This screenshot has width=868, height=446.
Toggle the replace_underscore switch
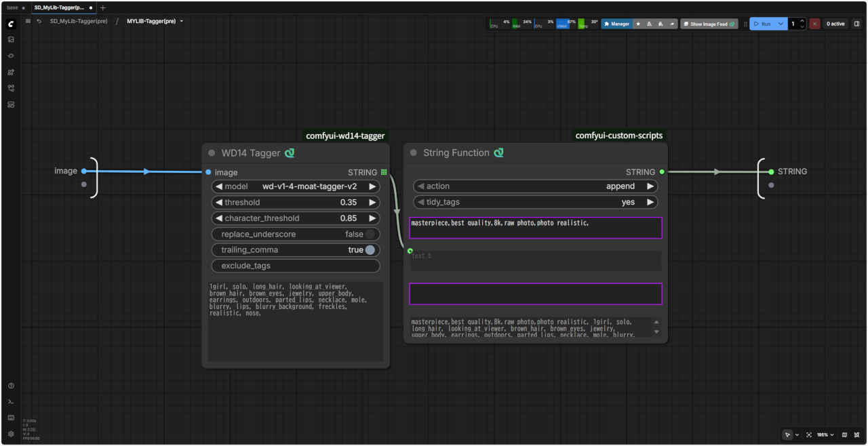pyautogui.click(x=370, y=234)
